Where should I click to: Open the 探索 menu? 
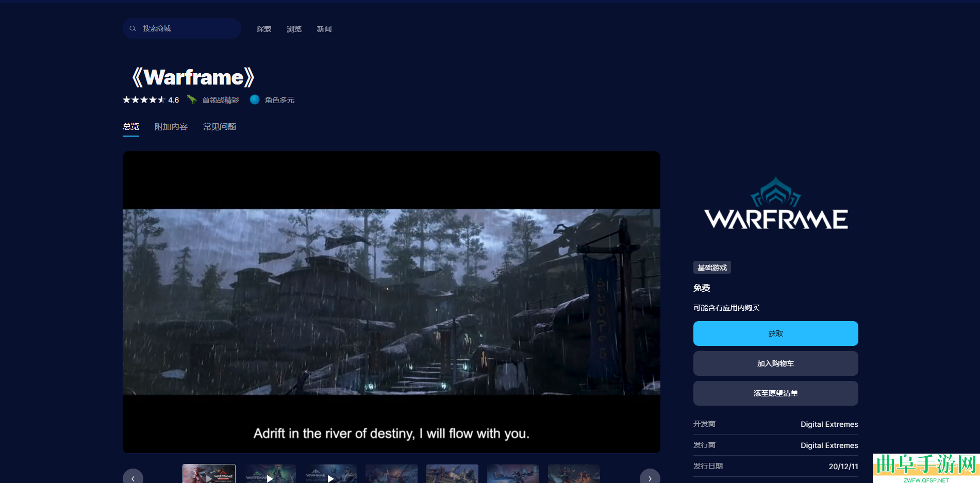tap(264, 29)
